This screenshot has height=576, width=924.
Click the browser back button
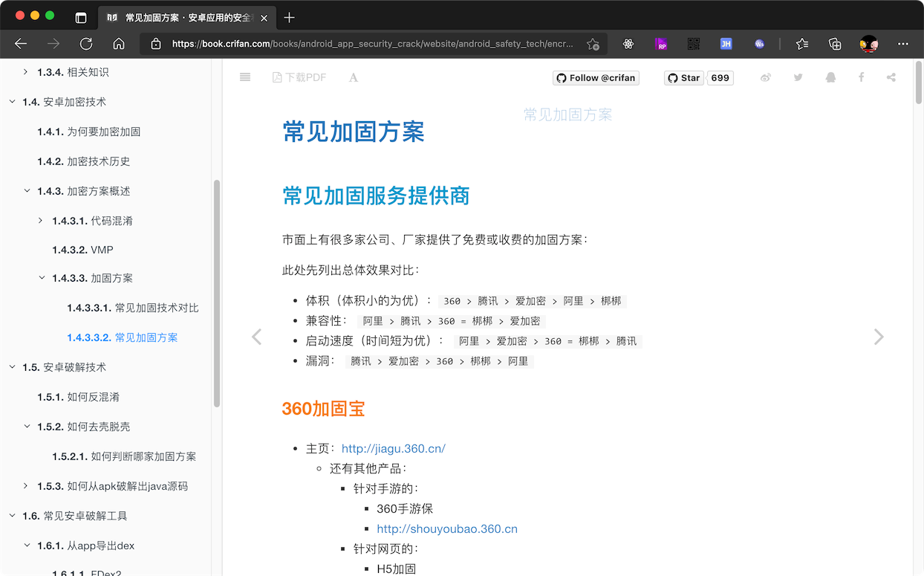coord(21,44)
